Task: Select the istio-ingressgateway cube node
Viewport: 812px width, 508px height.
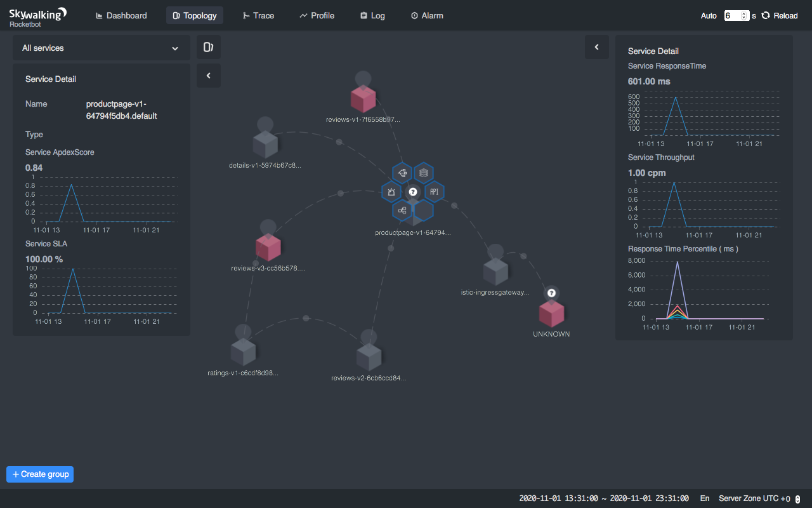Action: [x=495, y=272]
